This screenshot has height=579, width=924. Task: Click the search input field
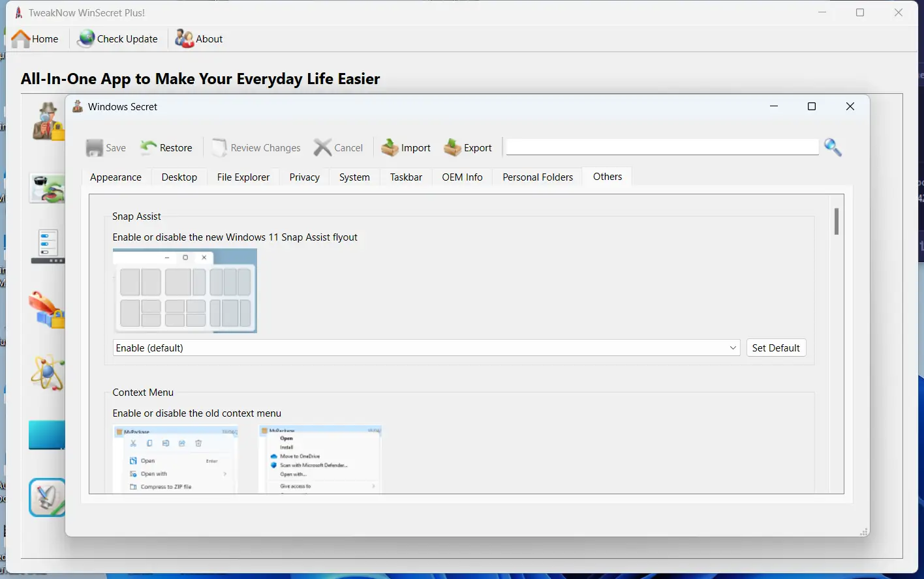click(662, 147)
